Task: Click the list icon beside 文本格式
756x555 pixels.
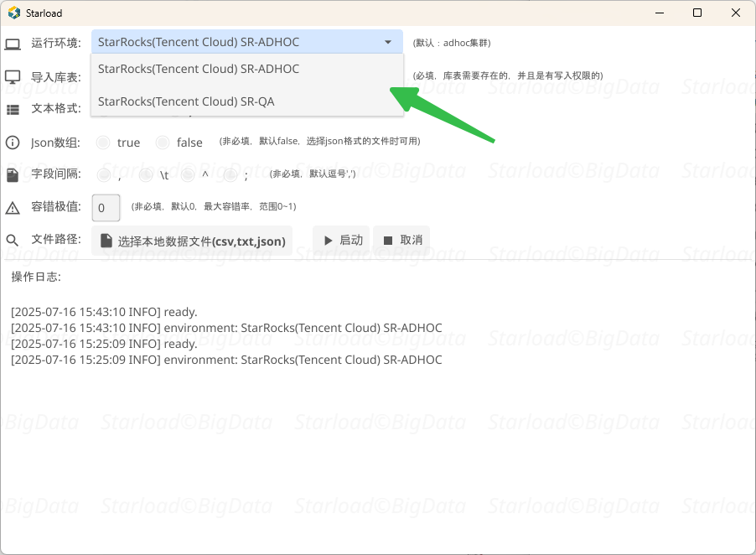Action: point(13,110)
